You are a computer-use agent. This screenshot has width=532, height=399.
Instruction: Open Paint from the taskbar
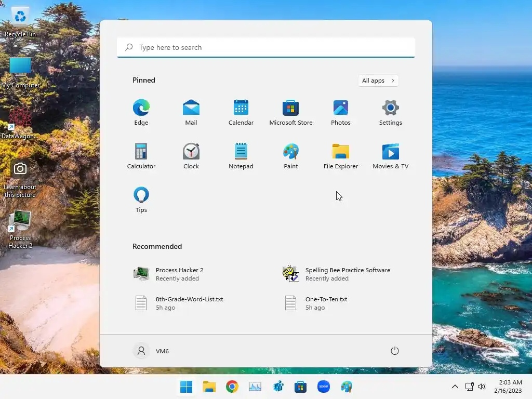pos(347,387)
